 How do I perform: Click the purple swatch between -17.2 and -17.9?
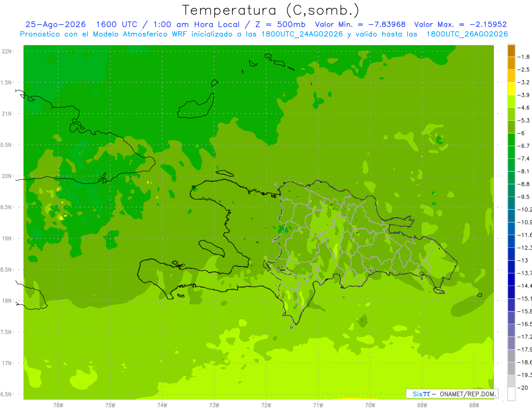(511, 343)
